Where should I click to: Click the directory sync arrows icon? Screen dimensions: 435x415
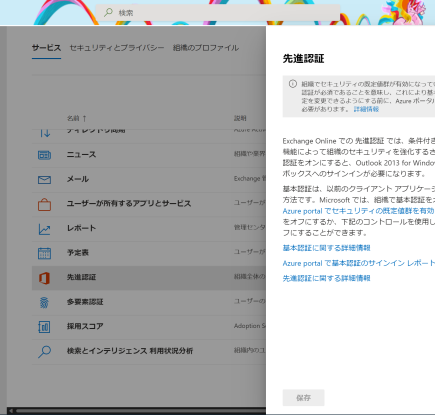45,133
